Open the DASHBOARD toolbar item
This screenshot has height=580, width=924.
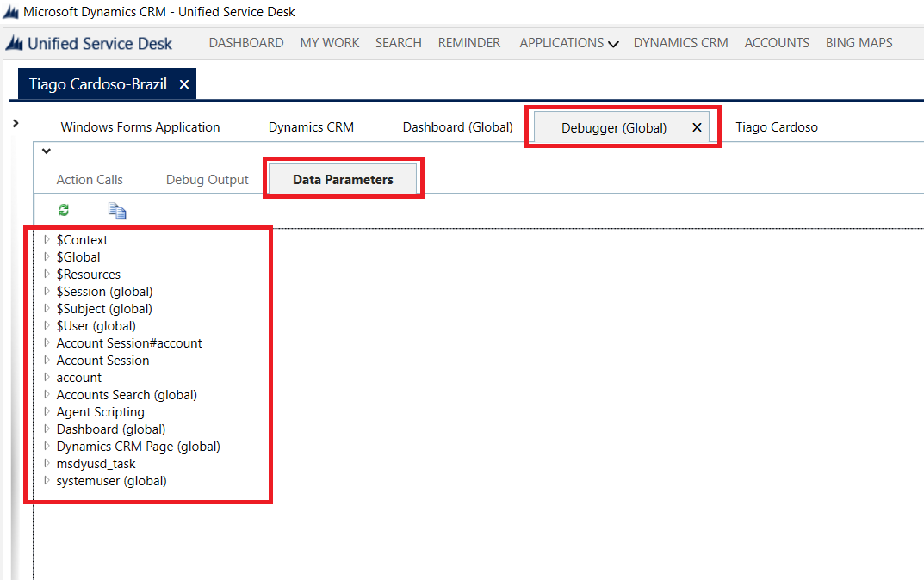tap(246, 43)
